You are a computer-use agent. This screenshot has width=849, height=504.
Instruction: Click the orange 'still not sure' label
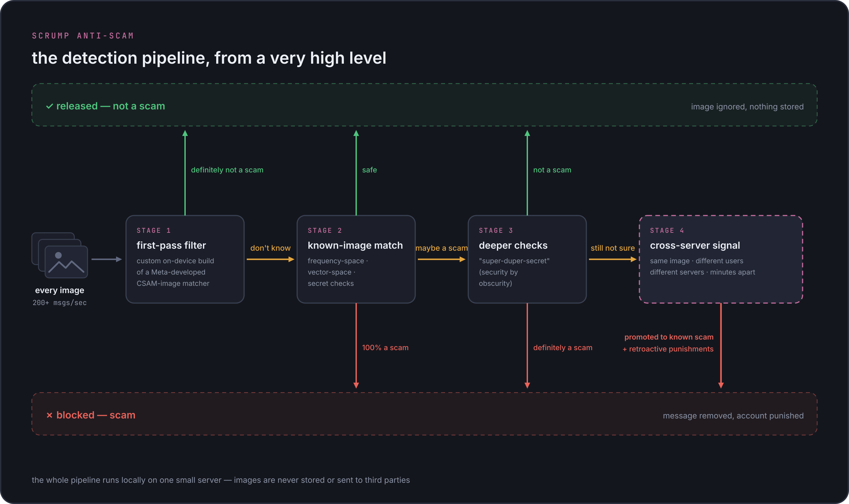613,248
